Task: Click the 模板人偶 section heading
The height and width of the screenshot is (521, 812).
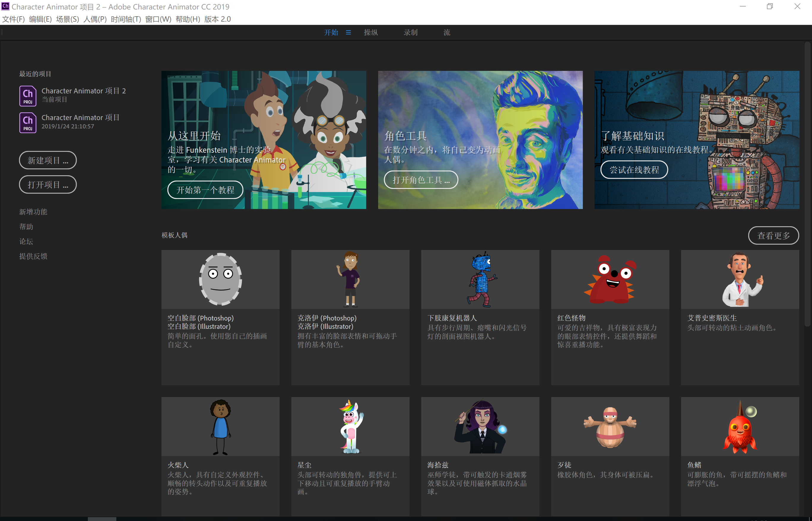Action: 175,235
